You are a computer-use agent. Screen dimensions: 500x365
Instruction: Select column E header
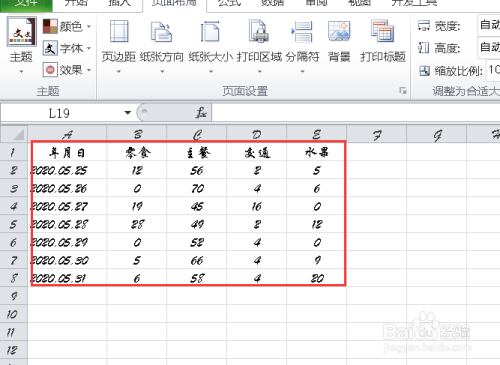click(x=316, y=134)
